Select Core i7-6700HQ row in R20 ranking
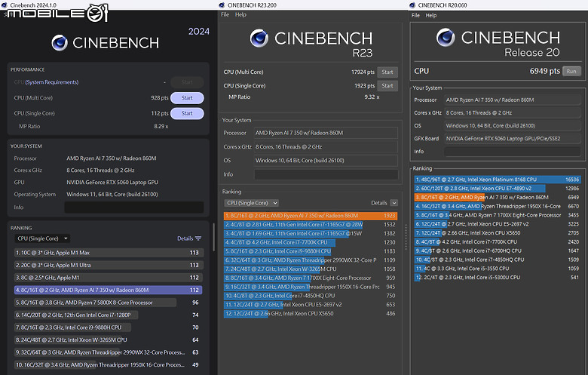 498,251
